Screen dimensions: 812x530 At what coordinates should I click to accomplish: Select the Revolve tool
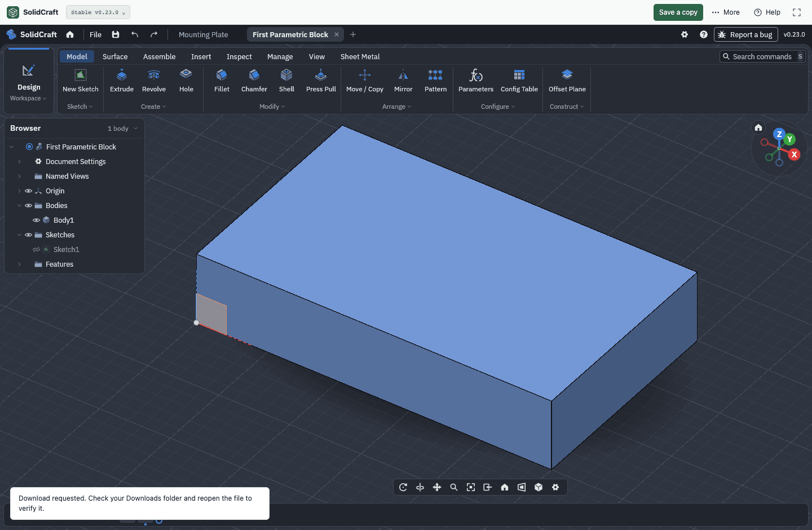(x=154, y=81)
